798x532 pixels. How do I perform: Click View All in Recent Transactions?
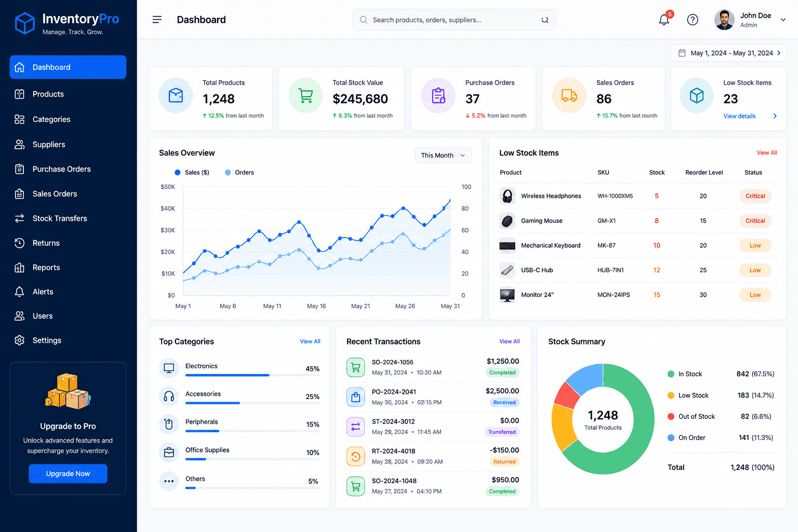tap(510, 341)
